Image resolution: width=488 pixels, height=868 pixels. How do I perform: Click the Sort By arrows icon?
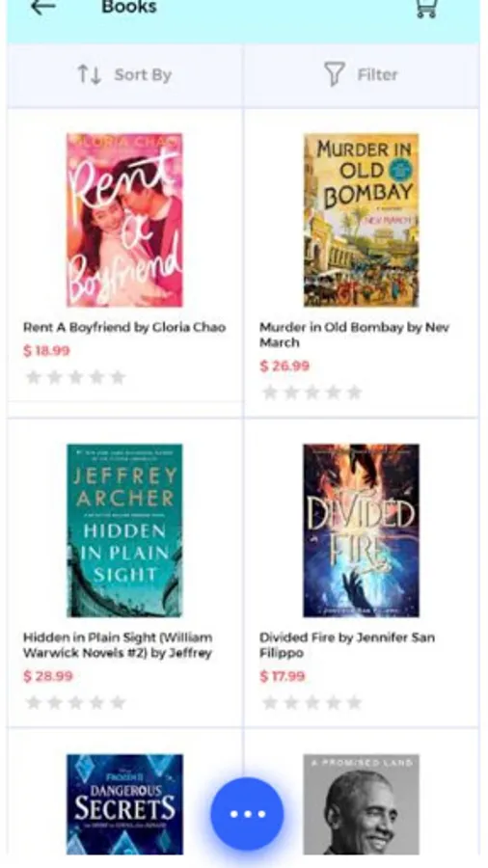[x=89, y=74]
